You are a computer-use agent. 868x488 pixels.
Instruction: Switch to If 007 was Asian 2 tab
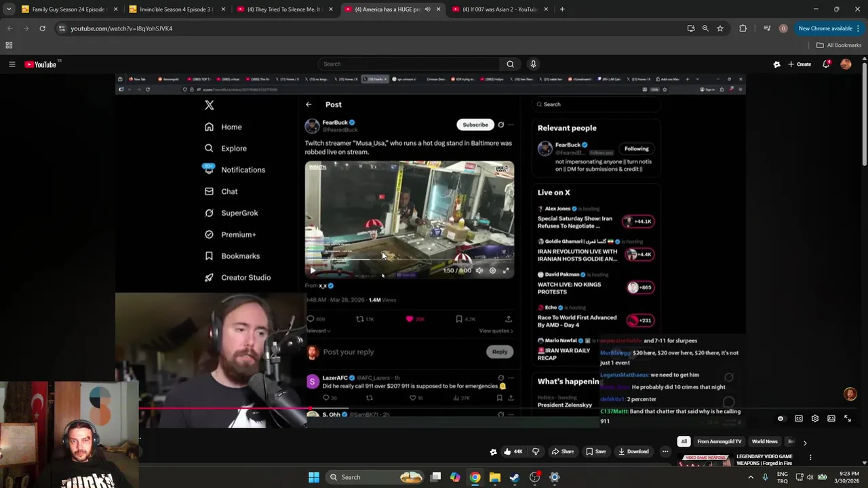click(x=500, y=9)
